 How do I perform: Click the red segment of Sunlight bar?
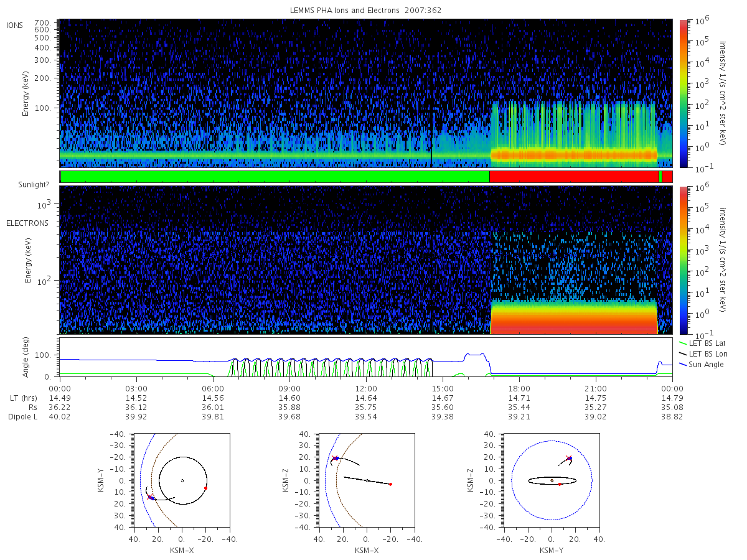click(574, 177)
